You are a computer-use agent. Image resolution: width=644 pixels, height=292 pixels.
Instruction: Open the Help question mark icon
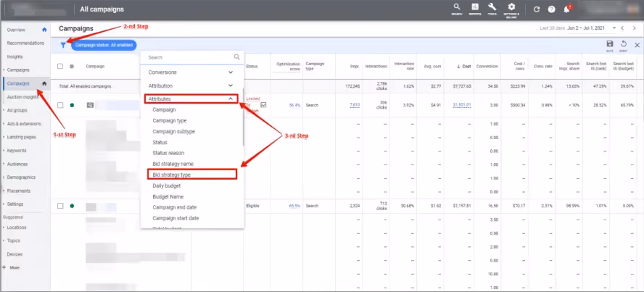click(552, 9)
